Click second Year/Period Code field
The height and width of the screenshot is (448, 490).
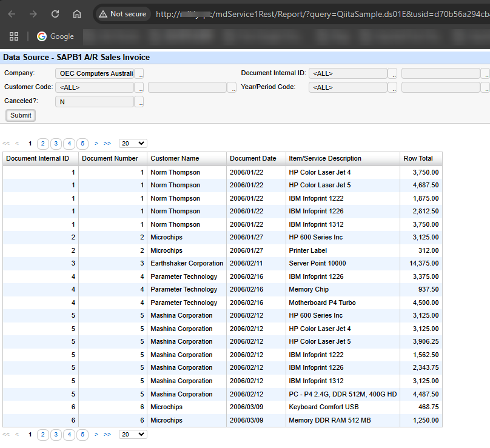click(x=441, y=87)
